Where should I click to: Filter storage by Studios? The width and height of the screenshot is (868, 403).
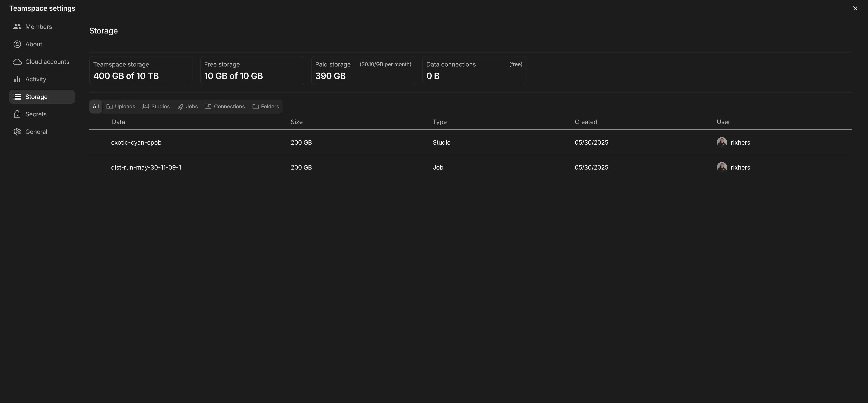pos(156,107)
